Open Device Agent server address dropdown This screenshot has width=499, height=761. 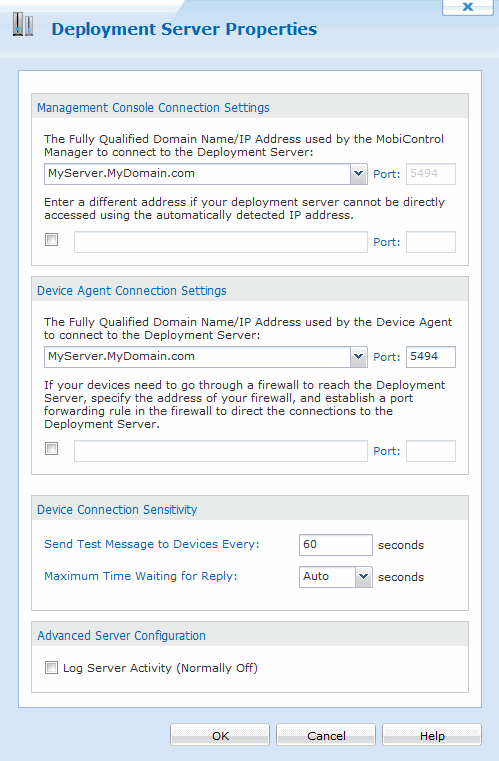click(x=358, y=357)
